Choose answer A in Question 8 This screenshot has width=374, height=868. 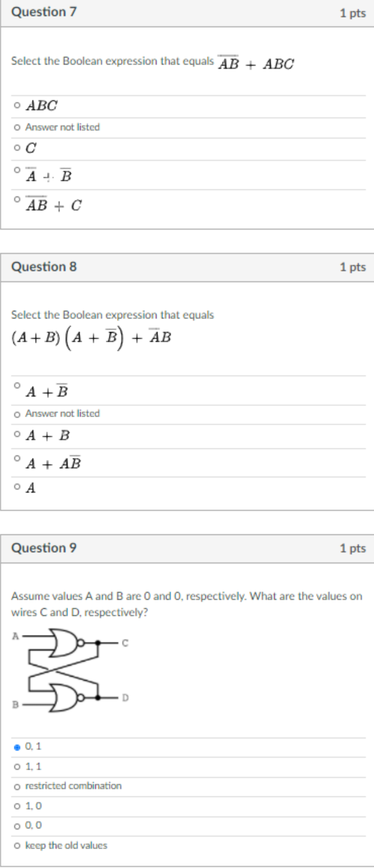click(x=17, y=487)
